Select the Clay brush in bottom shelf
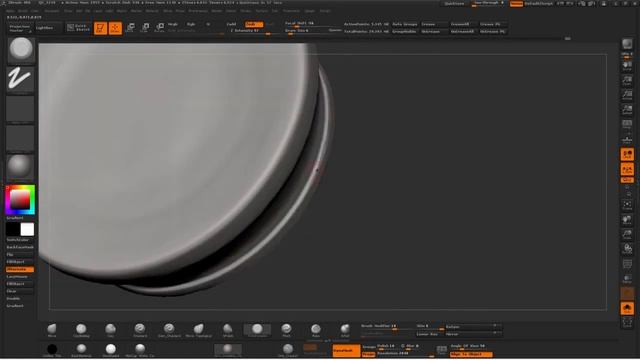 click(x=111, y=331)
